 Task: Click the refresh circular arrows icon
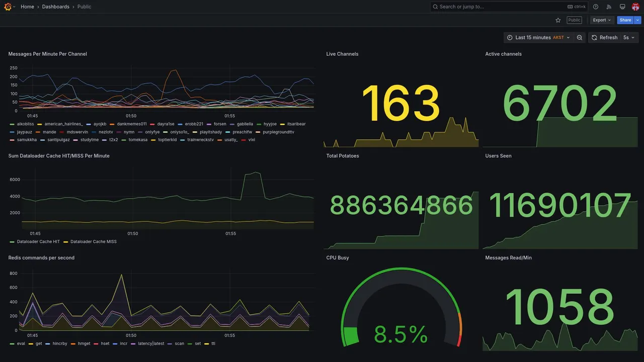[594, 38]
